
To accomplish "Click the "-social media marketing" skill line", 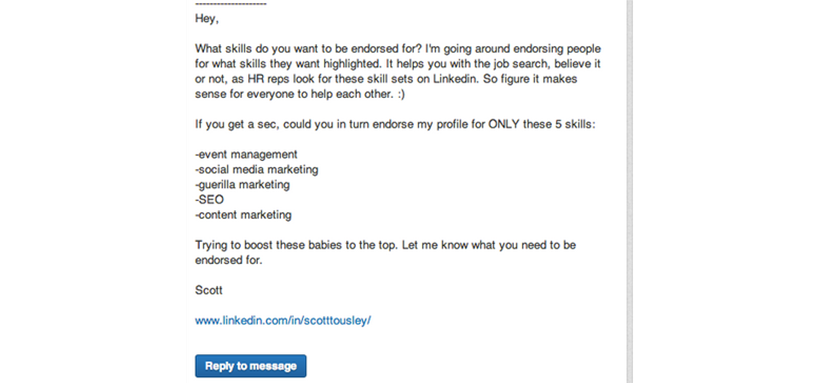I will [257, 170].
